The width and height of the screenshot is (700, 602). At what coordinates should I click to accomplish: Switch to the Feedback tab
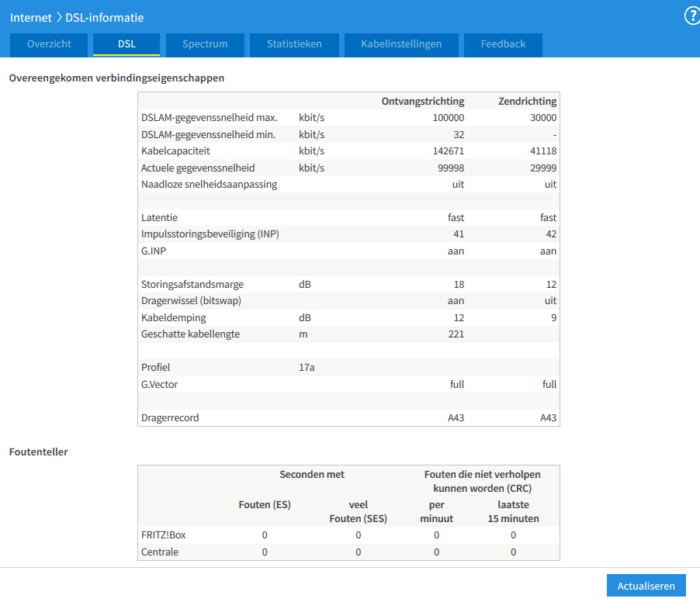[x=503, y=44]
